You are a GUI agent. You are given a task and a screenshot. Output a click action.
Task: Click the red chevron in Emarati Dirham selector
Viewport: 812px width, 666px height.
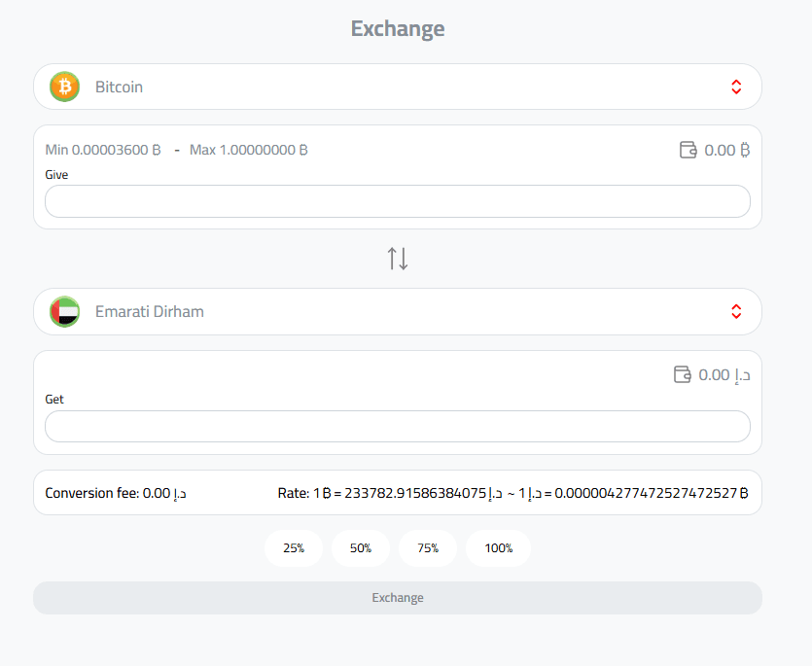736,311
